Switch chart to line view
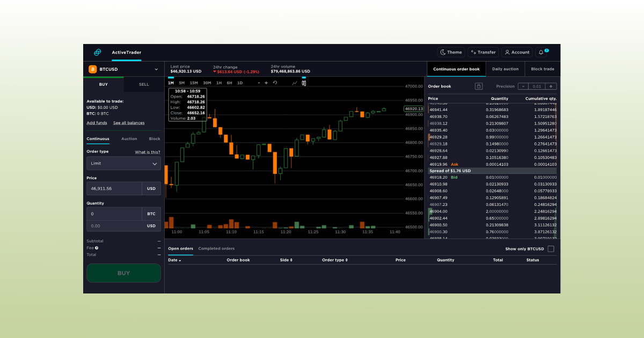 (294, 83)
